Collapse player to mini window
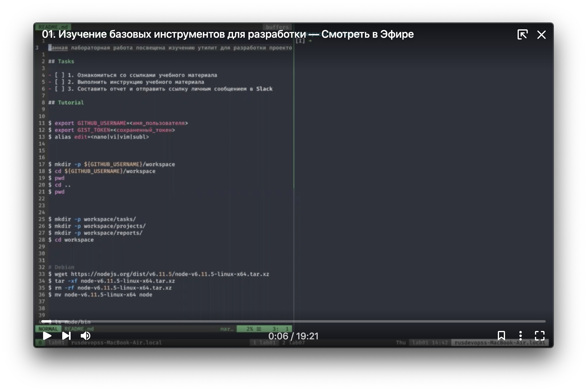The image size is (587, 392). click(522, 34)
